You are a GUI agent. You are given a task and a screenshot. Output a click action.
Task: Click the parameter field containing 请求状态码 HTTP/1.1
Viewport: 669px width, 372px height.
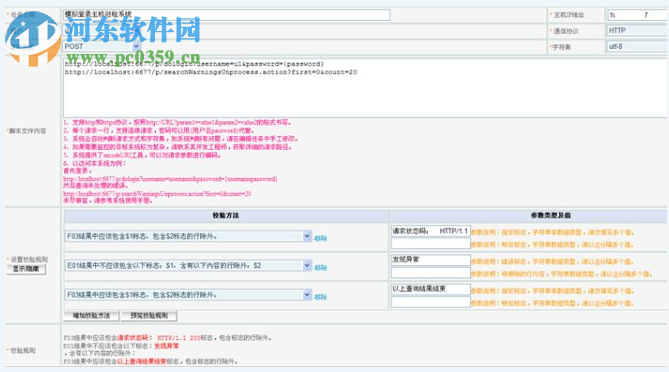pos(430,231)
